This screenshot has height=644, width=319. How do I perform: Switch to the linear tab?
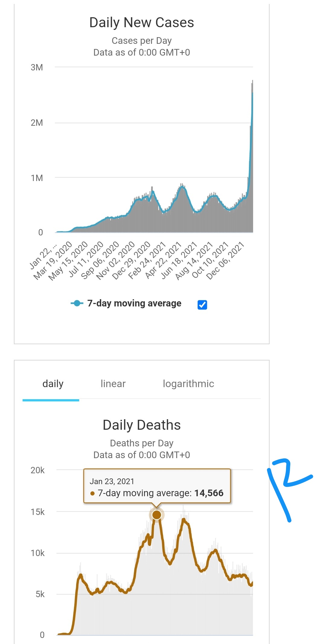click(113, 384)
